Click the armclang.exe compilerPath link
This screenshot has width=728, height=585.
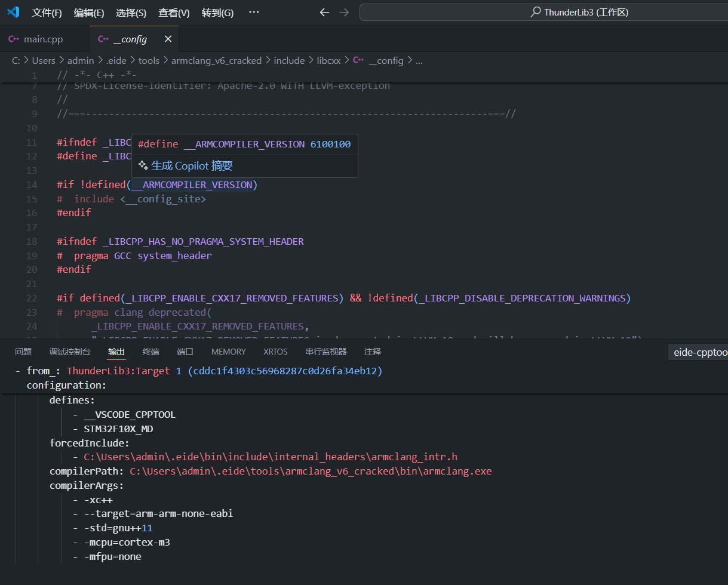click(x=311, y=471)
